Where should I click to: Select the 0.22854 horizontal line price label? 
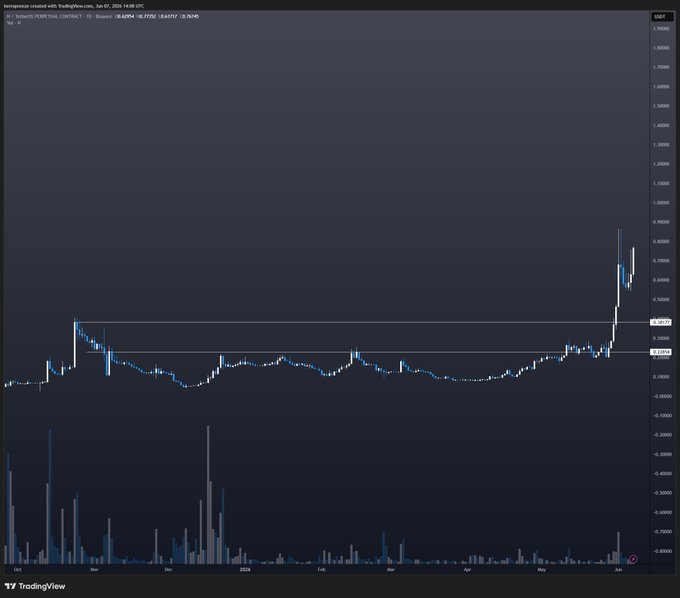(x=661, y=352)
